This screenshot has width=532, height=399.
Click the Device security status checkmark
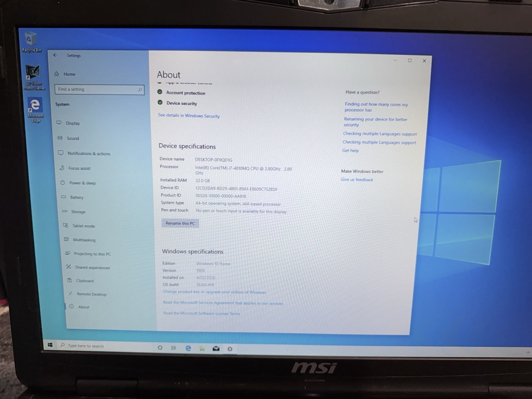pyautogui.click(x=160, y=102)
